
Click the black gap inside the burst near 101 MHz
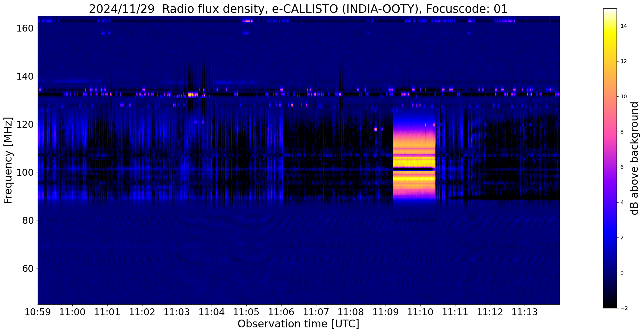click(x=413, y=169)
